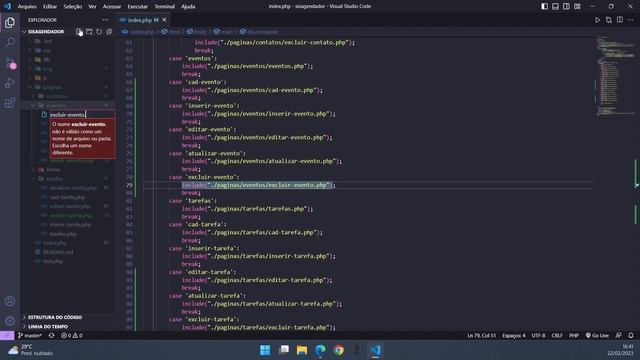Open the Seleção menu
The height and width of the screenshot is (360, 640).
coord(73,6)
